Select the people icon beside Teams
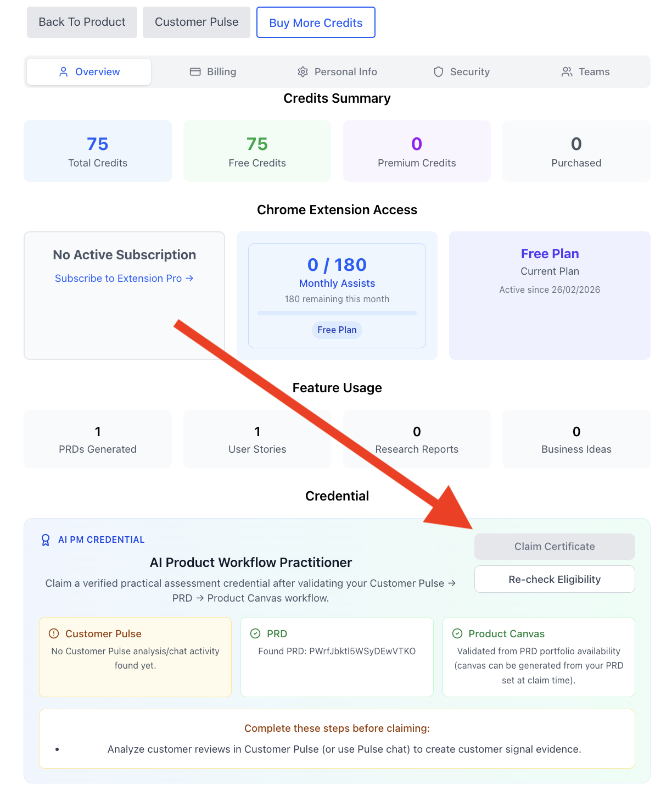Screen dimensions: 672x801 pos(567,71)
